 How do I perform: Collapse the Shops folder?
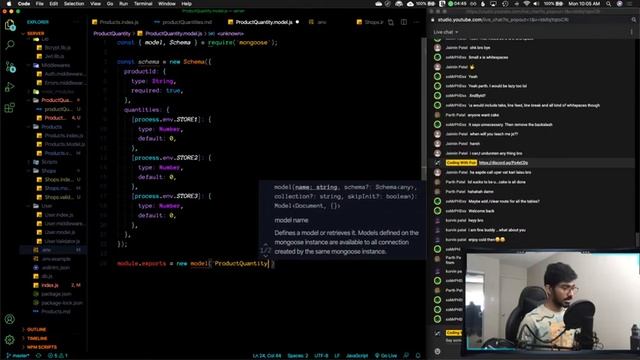(49, 171)
